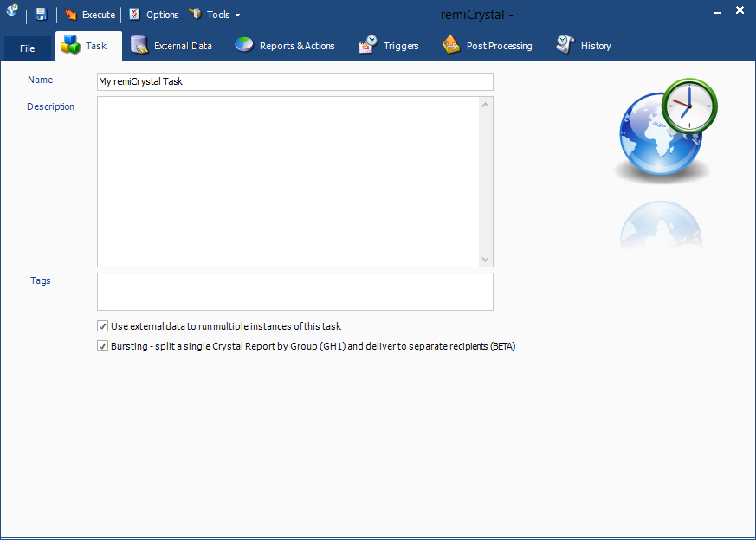Select the Task tab
This screenshot has width=756, height=540.
click(x=88, y=46)
